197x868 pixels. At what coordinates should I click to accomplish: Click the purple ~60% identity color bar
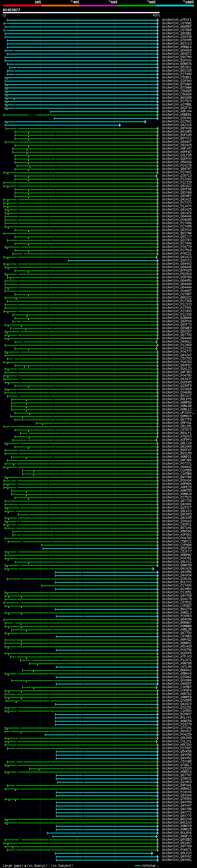98,6
